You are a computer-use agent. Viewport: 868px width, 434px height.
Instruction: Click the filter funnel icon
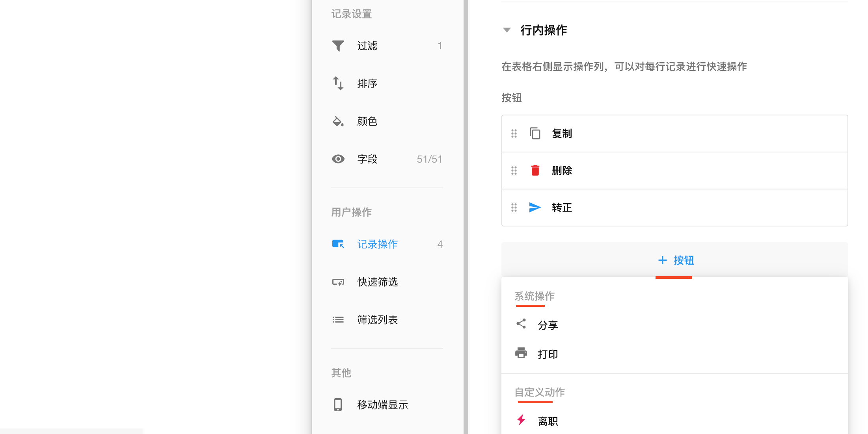tap(338, 46)
